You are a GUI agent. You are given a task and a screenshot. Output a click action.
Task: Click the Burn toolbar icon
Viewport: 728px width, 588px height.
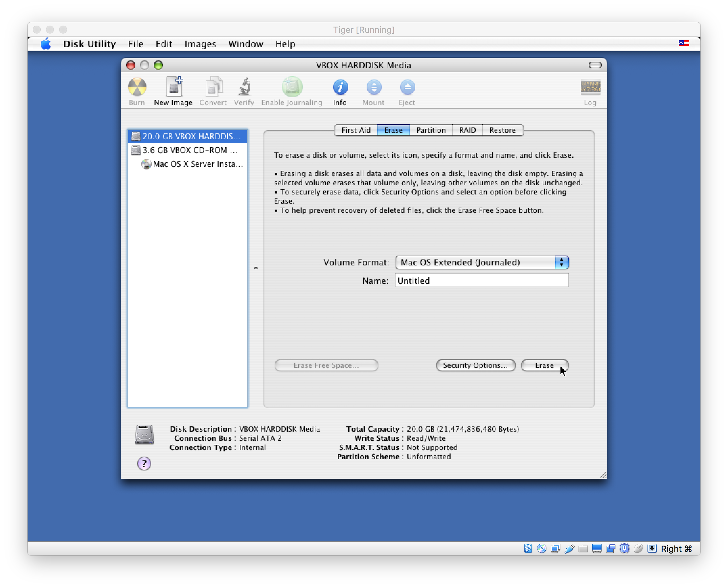(137, 87)
